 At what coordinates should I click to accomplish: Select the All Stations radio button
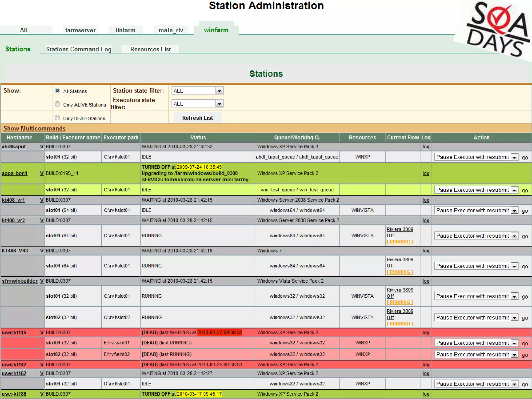click(57, 91)
